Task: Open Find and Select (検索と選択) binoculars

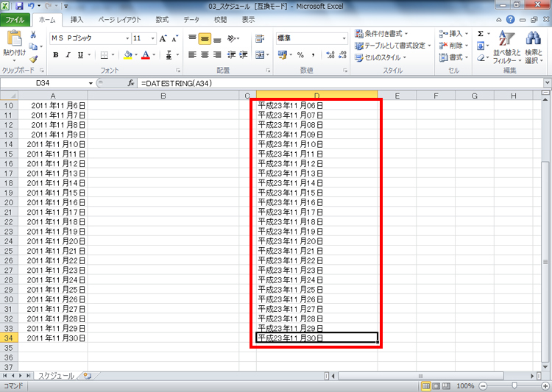Action: tap(534, 47)
